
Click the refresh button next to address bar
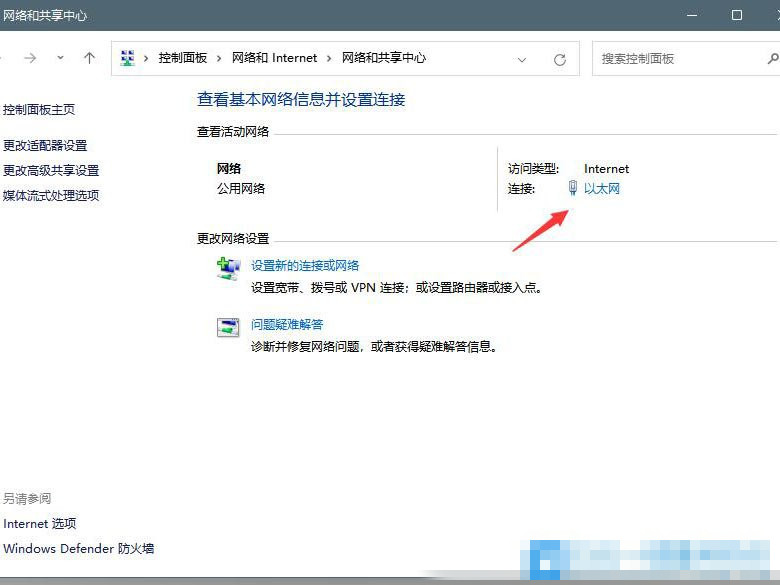(560, 59)
